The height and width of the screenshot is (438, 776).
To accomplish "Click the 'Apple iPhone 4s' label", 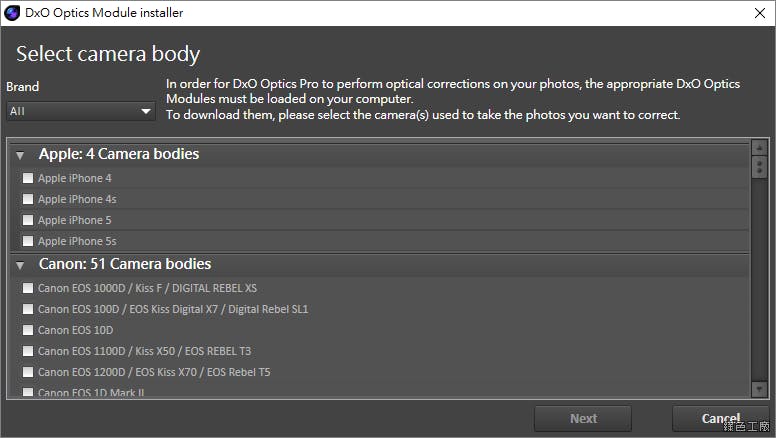I will [x=77, y=199].
